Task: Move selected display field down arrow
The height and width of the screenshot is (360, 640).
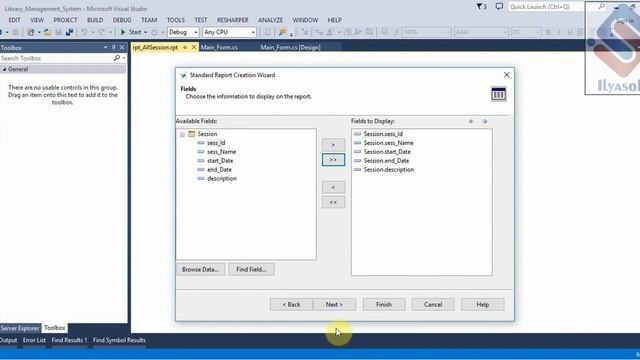Action: [x=484, y=121]
